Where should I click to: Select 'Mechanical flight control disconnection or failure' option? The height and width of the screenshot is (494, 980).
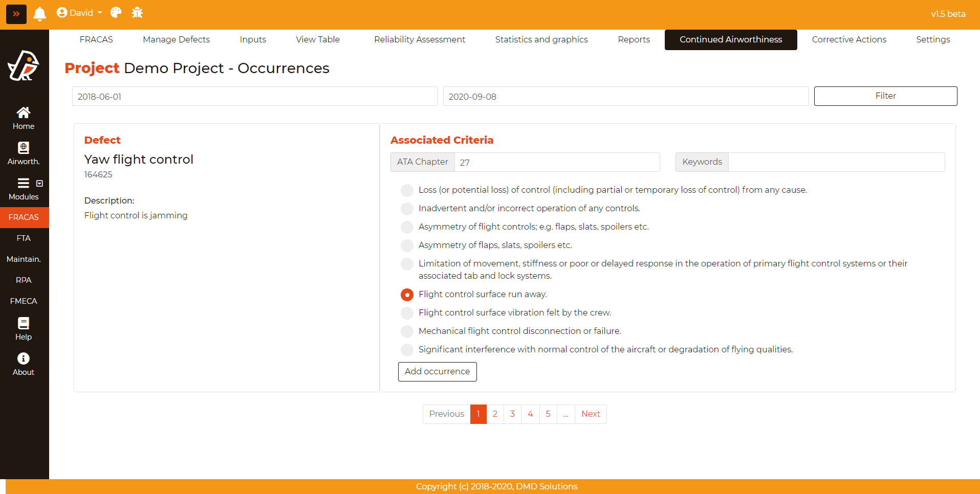coord(407,331)
